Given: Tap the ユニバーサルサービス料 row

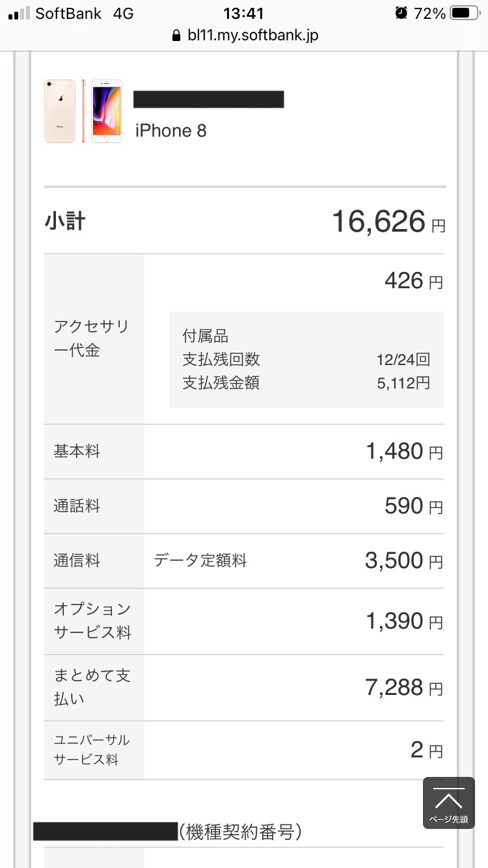Looking at the screenshot, I should [245, 750].
